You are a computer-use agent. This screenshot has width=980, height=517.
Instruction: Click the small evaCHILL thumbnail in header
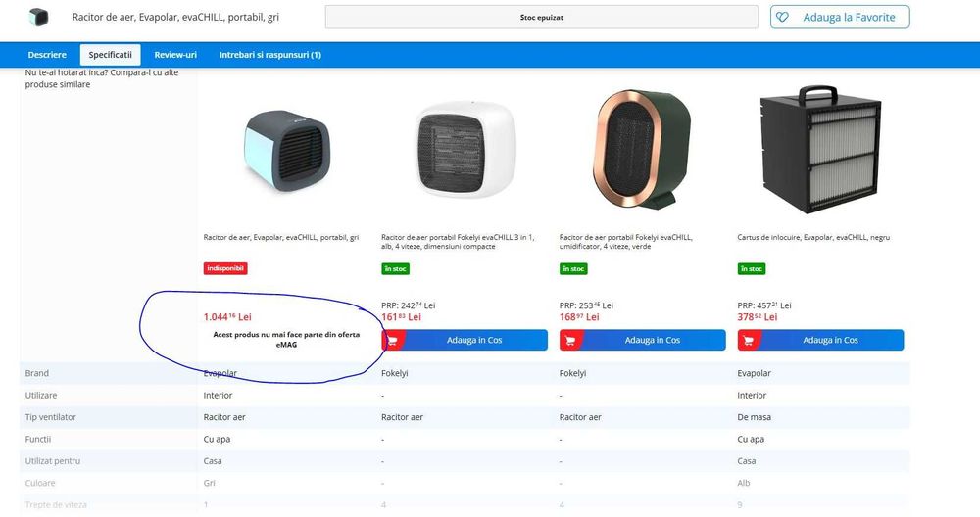[39, 17]
